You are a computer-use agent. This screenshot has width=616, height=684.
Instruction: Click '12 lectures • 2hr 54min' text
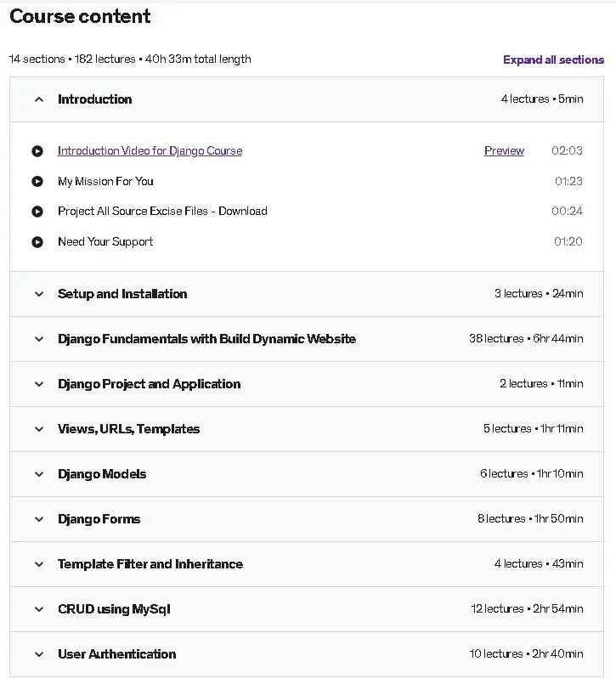527,609
